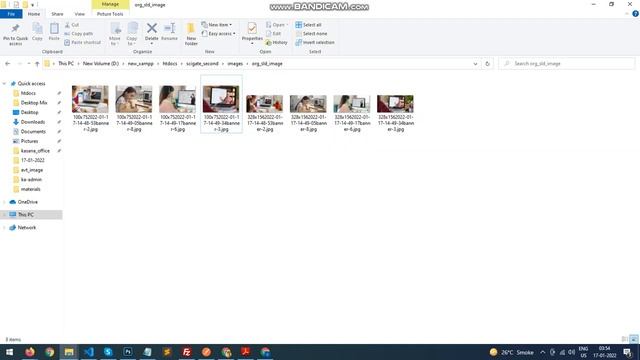This screenshot has width=640, height=360.
Task: Open Downloads in Quick access
Action: click(x=33, y=122)
